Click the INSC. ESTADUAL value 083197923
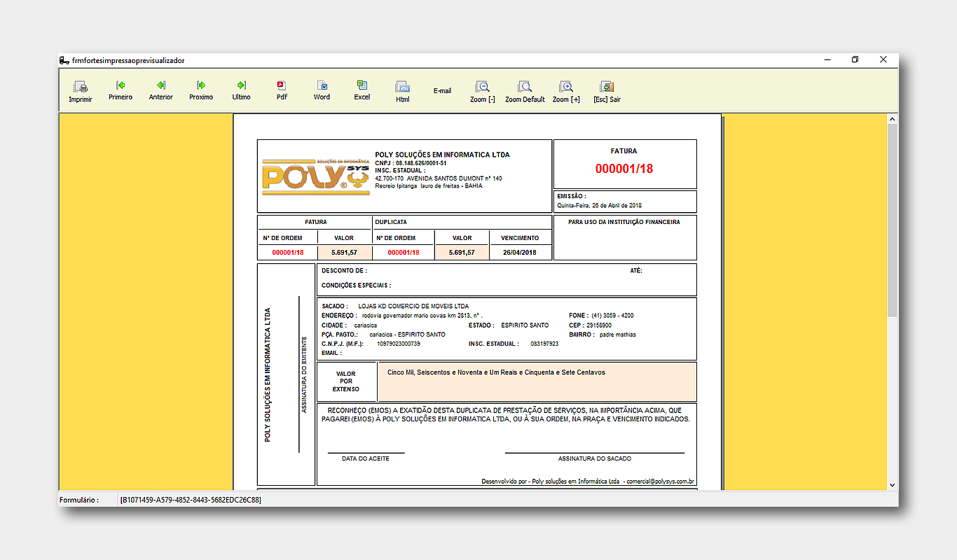 [544, 344]
